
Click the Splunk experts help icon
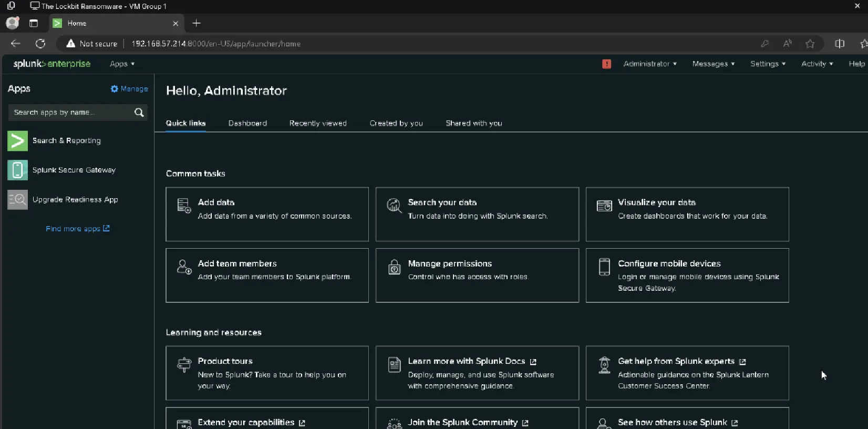click(x=604, y=364)
